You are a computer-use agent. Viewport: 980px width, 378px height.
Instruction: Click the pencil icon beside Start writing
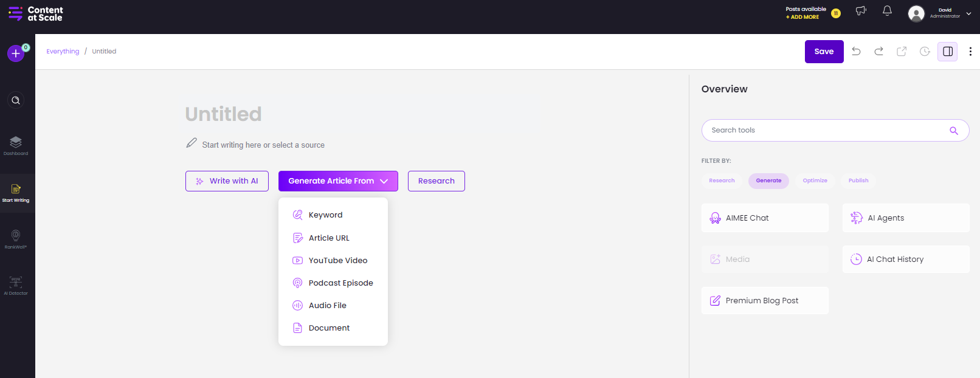click(x=192, y=143)
